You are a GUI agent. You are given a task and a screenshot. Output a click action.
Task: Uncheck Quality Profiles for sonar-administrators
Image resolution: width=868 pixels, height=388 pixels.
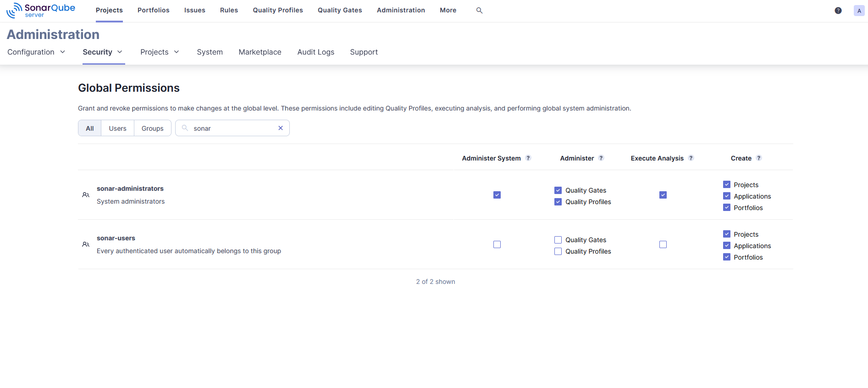coord(558,202)
